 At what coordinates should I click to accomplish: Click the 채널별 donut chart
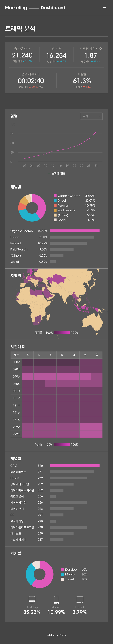[32, 208]
